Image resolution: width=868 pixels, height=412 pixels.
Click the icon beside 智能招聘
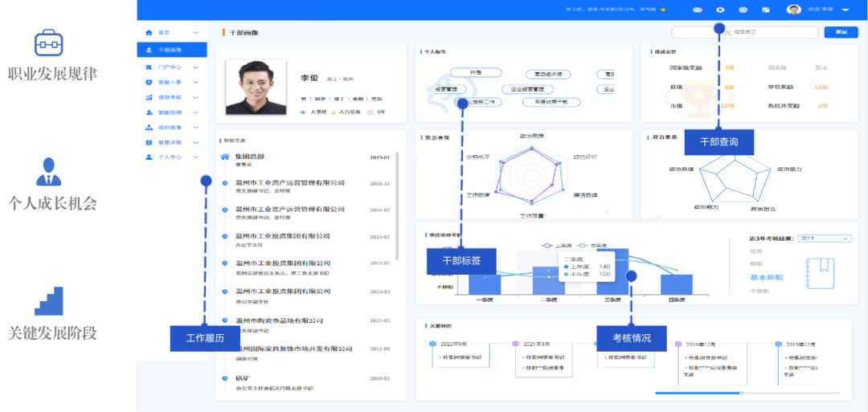tap(149, 112)
